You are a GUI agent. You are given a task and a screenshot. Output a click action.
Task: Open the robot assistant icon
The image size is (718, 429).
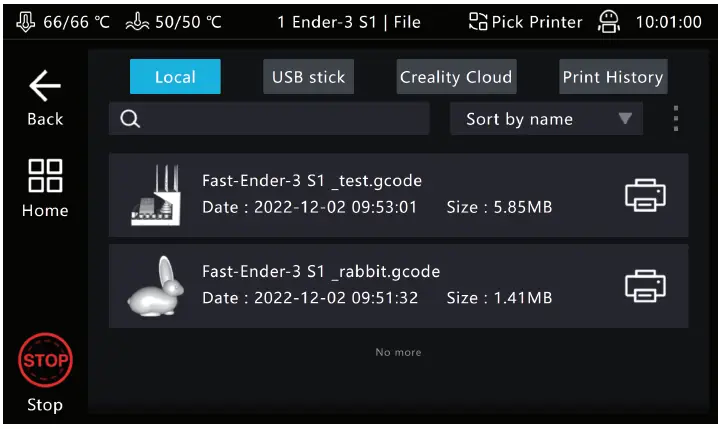click(609, 22)
